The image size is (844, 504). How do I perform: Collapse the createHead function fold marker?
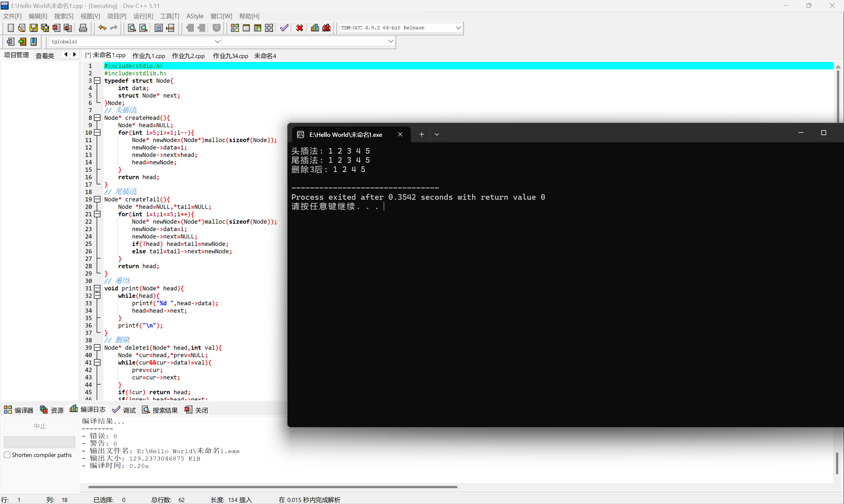point(98,118)
